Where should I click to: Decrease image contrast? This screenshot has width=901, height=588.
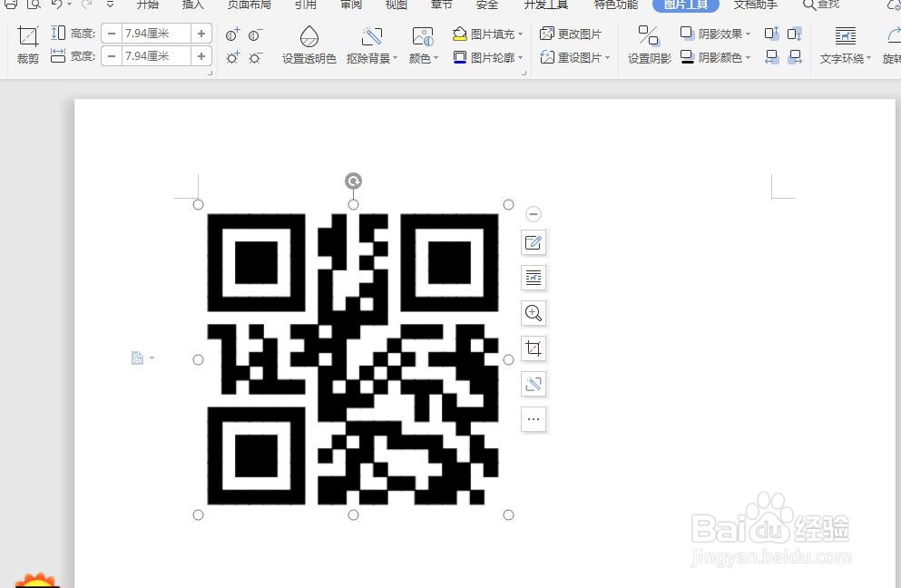click(255, 34)
